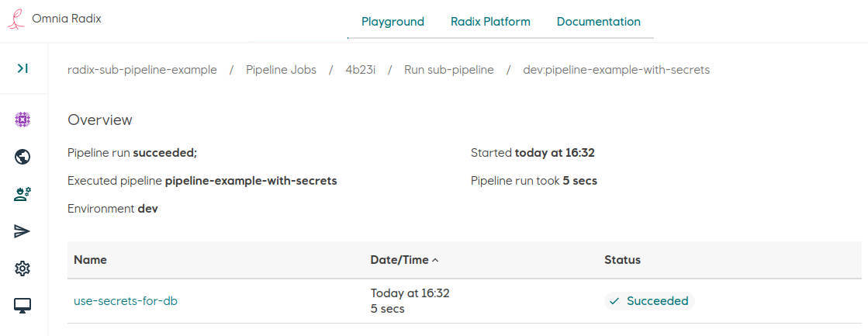
Task: Click the Omnia Radix logo icon
Action: 15,19
